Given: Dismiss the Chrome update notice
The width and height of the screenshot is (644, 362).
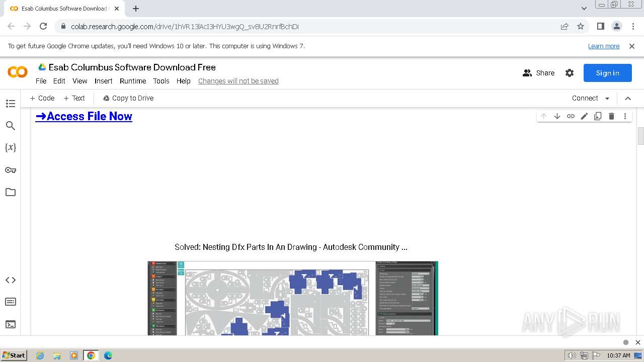Looking at the screenshot, I should coord(632,46).
